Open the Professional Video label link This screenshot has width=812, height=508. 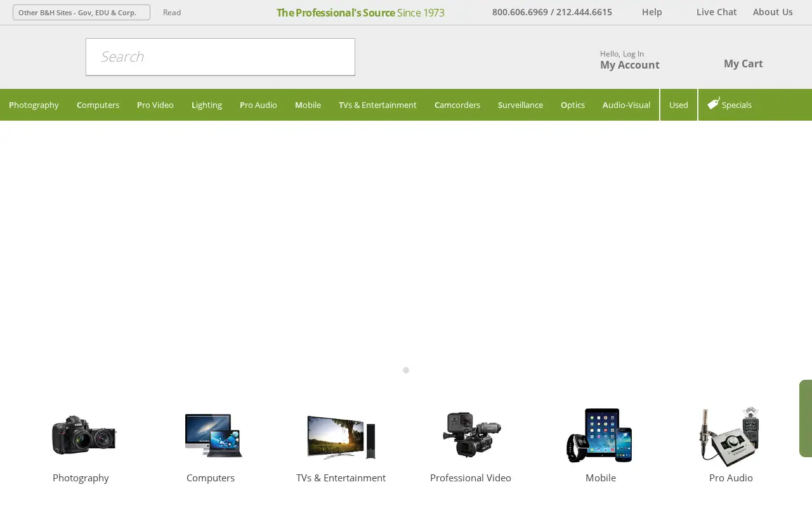tap(471, 478)
